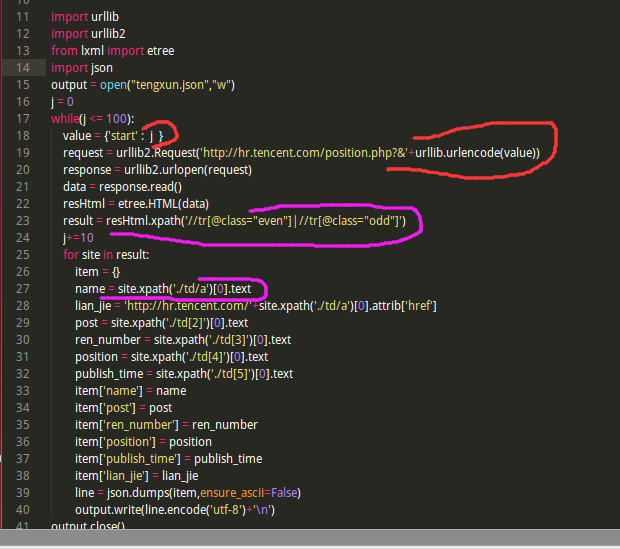The height and width of the screenshot is (549, 620).
Task: Click line number 14 in the gutter
Action: [23, 68]
